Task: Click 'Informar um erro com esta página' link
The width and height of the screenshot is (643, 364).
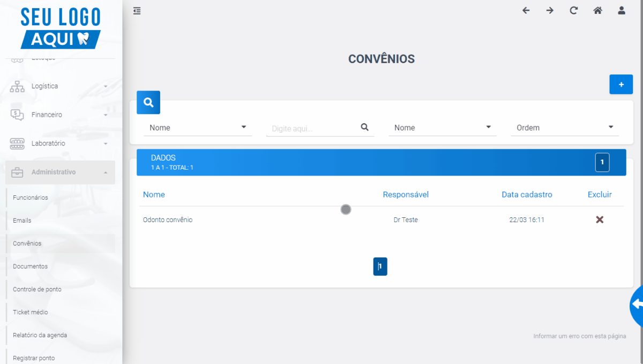Action: pos(580,336)
